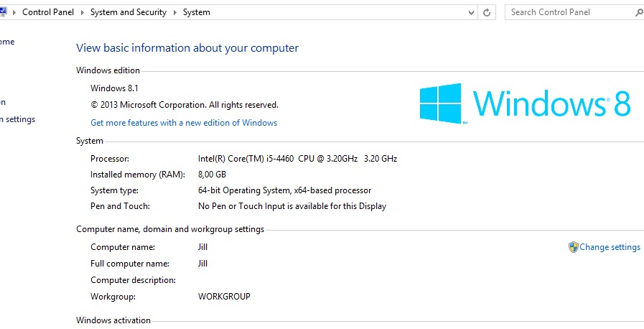Expand the arrow after System and Security

click(x=174, y=12)
